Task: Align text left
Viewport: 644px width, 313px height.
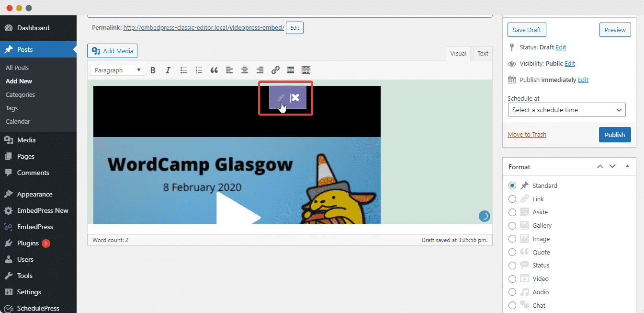Action: [229, 70]
